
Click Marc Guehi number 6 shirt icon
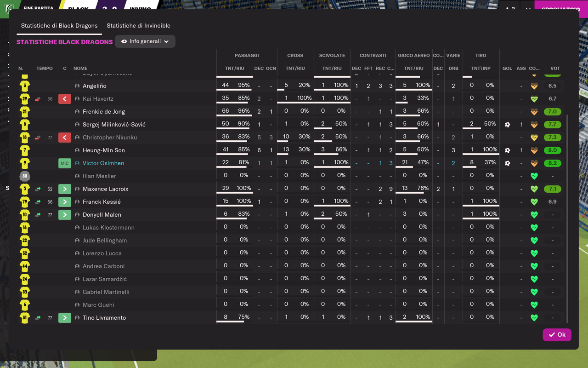[x=25, y=305]
